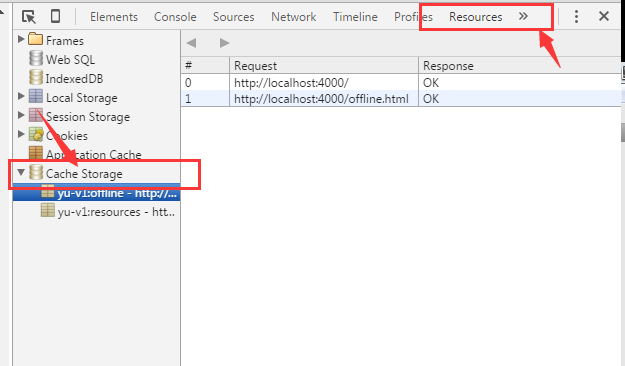Open the yu-v1:resources cache entry

(x=116, y=212)
